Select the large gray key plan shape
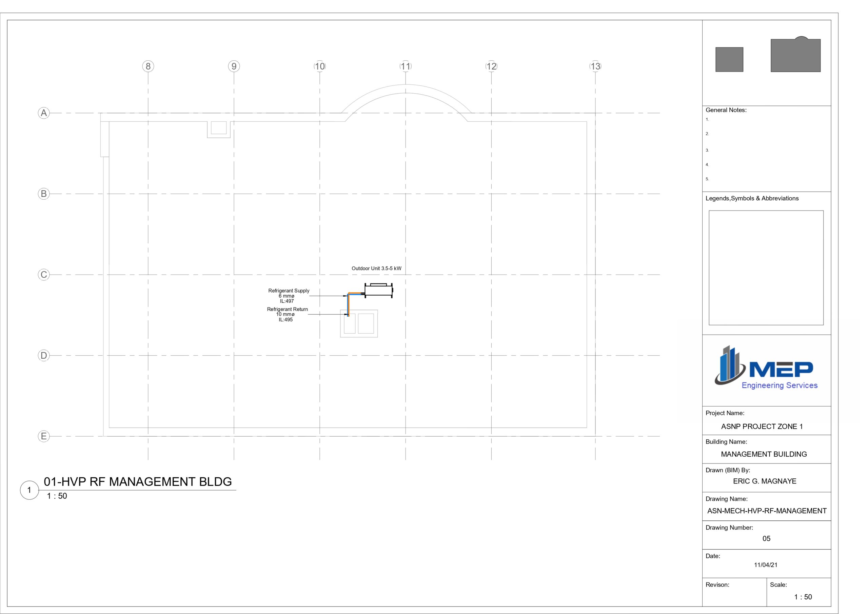The height and width of the screenshot is (614, 868). pyautogui.click(x=795, y=56)
